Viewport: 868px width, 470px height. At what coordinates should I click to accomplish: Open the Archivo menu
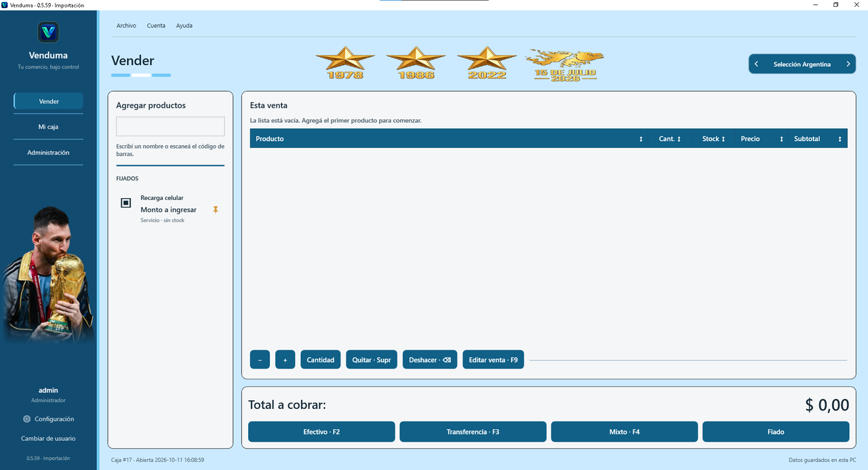(126, 26)
